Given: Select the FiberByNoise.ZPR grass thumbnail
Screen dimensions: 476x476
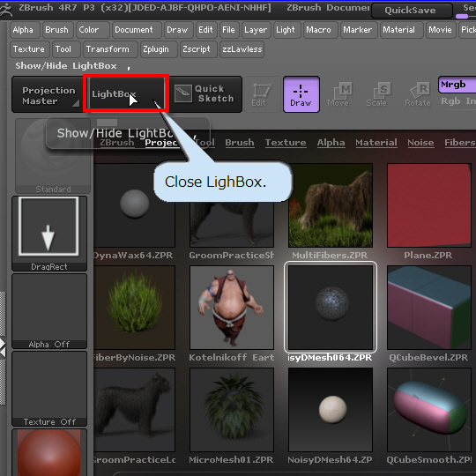Looking at the screenshot, I should click(x=135, y=308).
